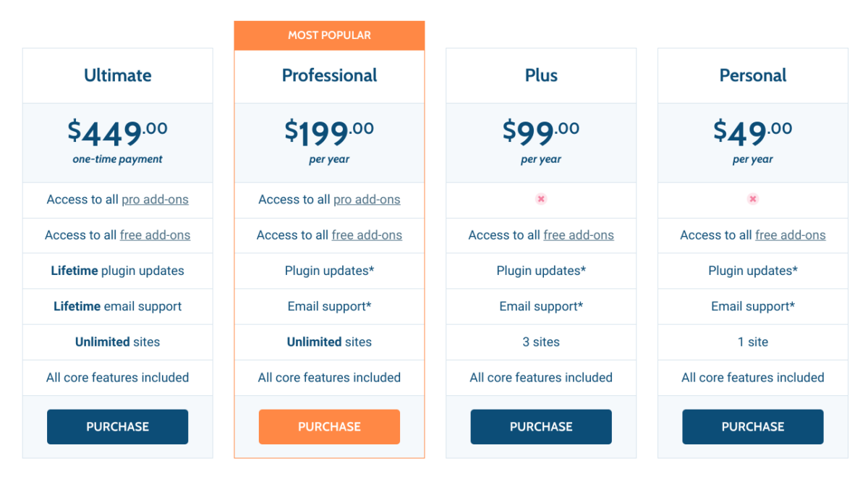Purchase the Plus plan

click(x=541, y=427)
